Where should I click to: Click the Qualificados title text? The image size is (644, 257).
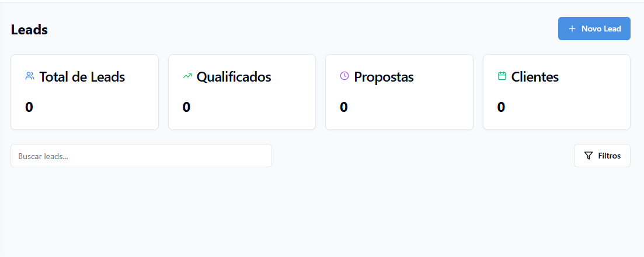234,77
